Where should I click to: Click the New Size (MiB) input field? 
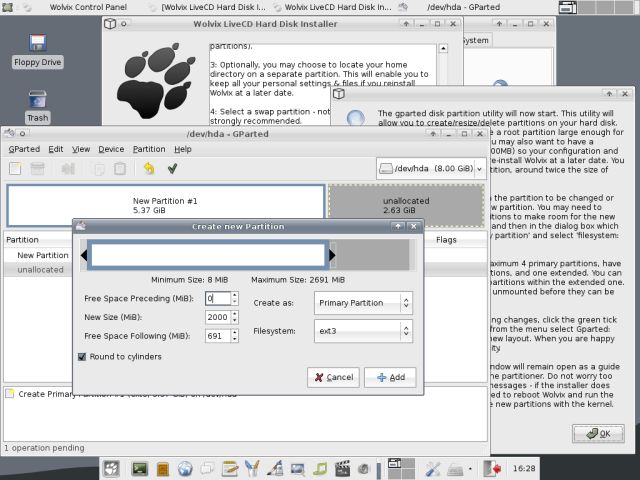pyautogui.click(x=217, y=316)
